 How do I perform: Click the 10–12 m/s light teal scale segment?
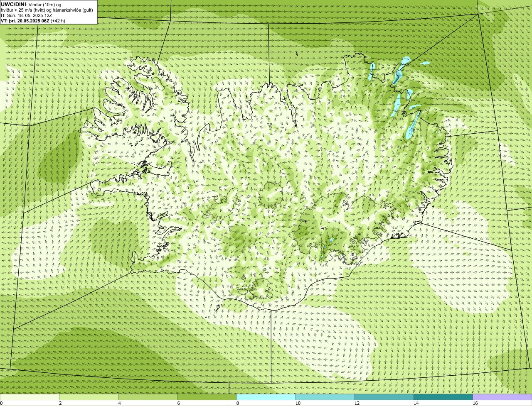pyautogui.click(x=325, y=397)
